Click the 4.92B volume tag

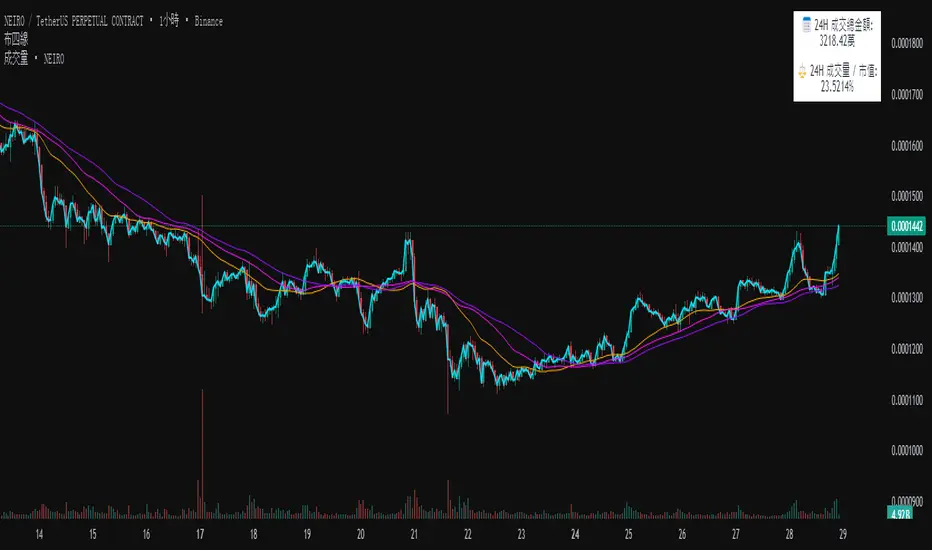click(899, 513)
